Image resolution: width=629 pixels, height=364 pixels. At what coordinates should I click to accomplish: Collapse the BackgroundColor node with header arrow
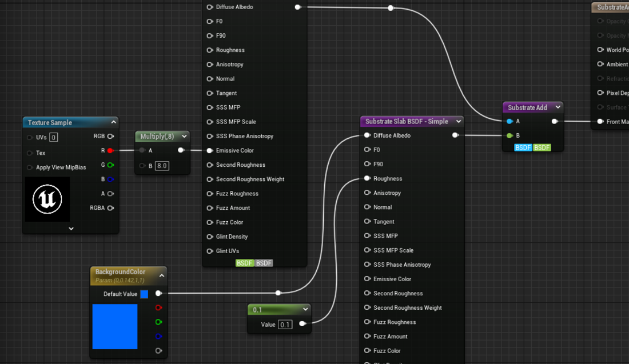[162, 276]
